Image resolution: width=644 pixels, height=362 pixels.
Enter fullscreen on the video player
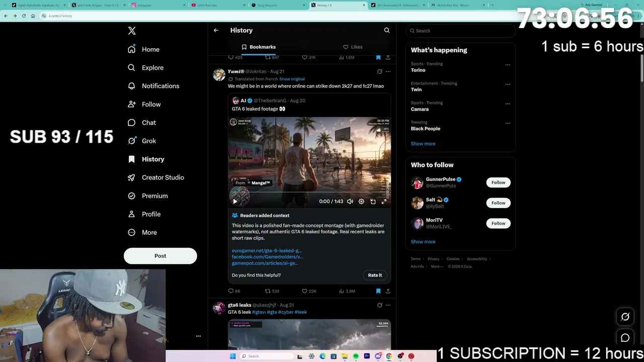(x=384, y=201)
